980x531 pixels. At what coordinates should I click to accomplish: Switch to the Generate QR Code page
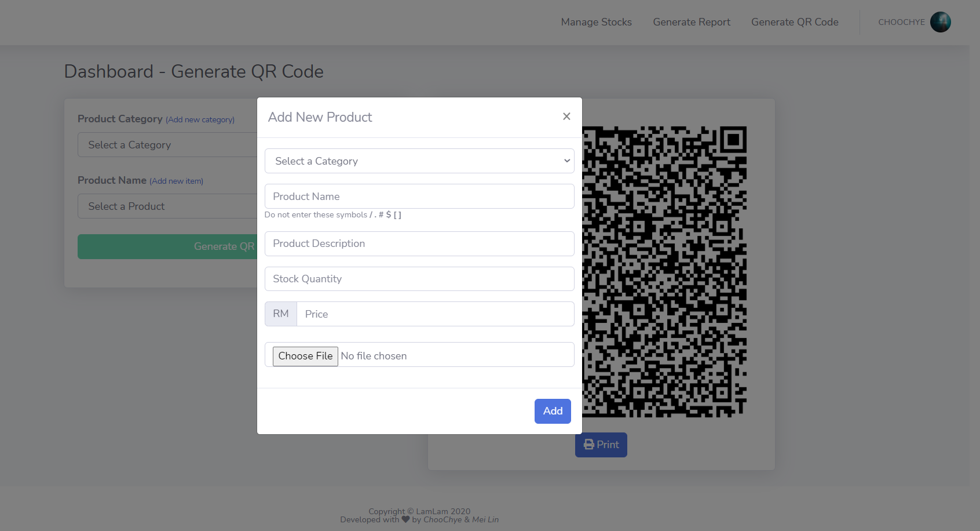(x=795, y=22)
